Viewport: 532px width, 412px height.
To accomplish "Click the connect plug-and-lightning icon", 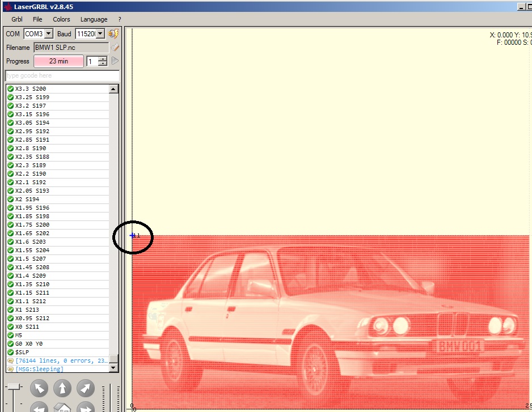I will coord(113,34).
